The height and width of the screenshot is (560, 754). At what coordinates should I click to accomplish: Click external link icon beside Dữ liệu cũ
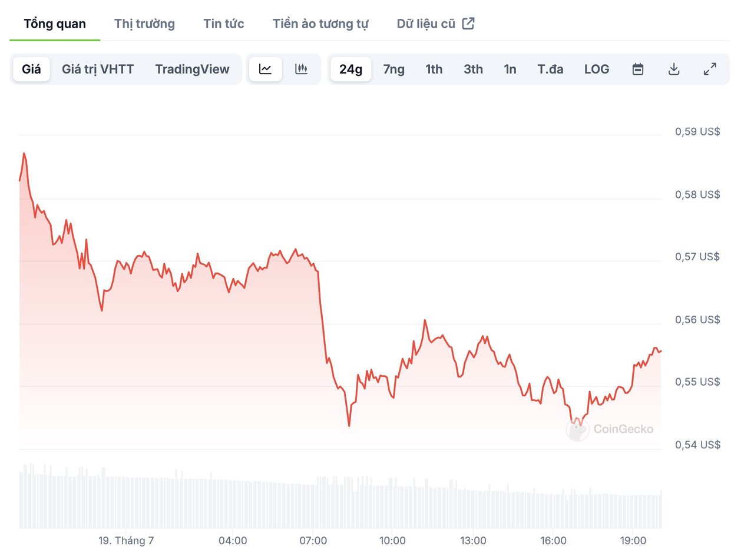pos(468,24)
